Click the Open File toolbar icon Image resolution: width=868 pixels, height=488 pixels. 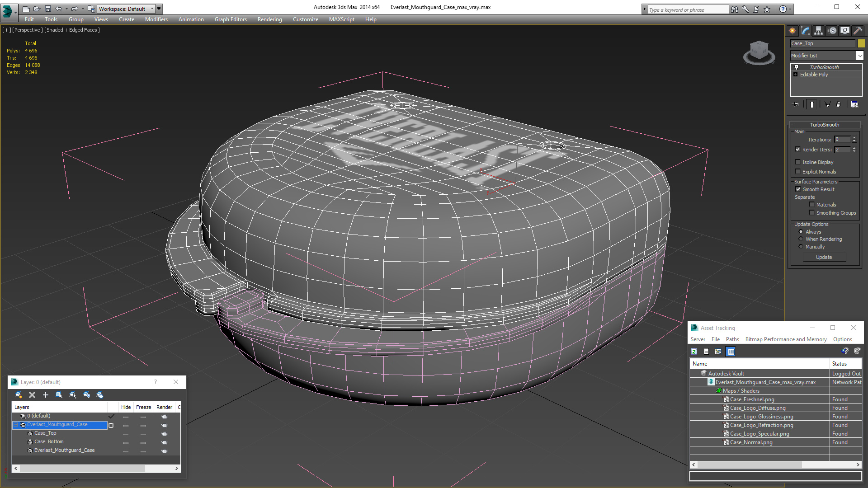[x=37, y=9]
